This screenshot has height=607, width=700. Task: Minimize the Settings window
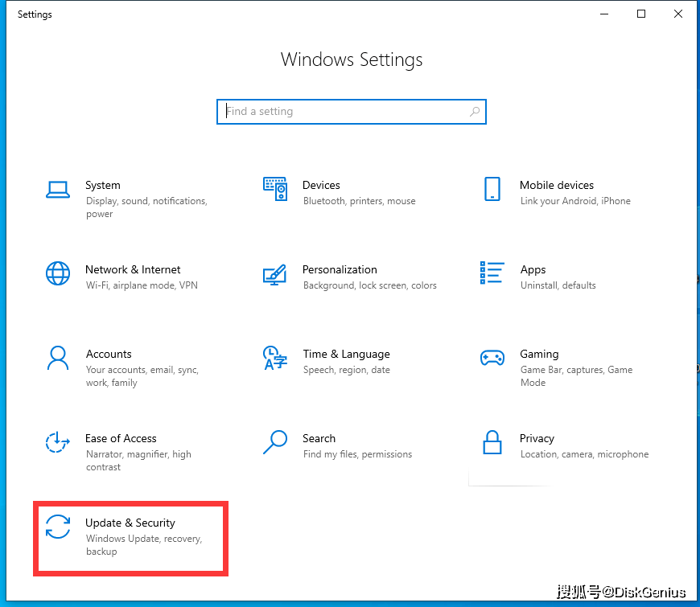click(x=604, y=14)
